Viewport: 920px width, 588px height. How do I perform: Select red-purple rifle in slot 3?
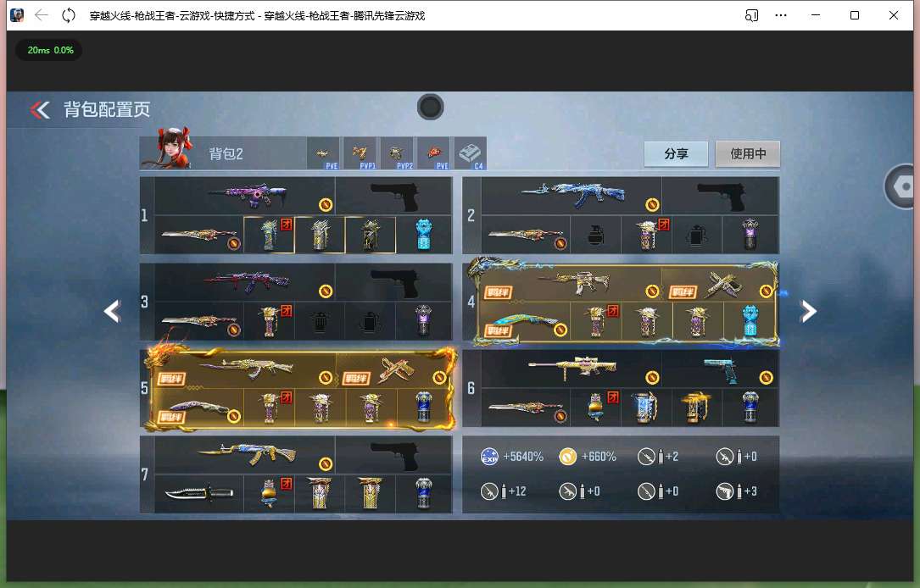click(245, 283)
